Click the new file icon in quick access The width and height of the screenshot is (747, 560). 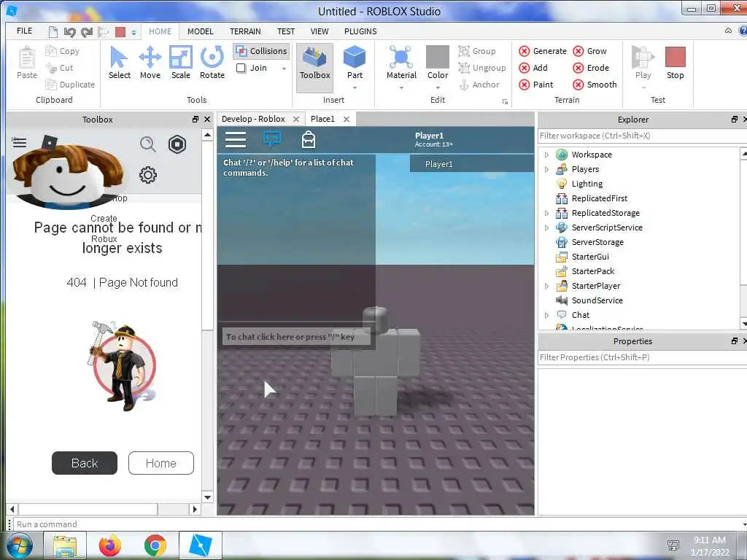click(53, 32)
